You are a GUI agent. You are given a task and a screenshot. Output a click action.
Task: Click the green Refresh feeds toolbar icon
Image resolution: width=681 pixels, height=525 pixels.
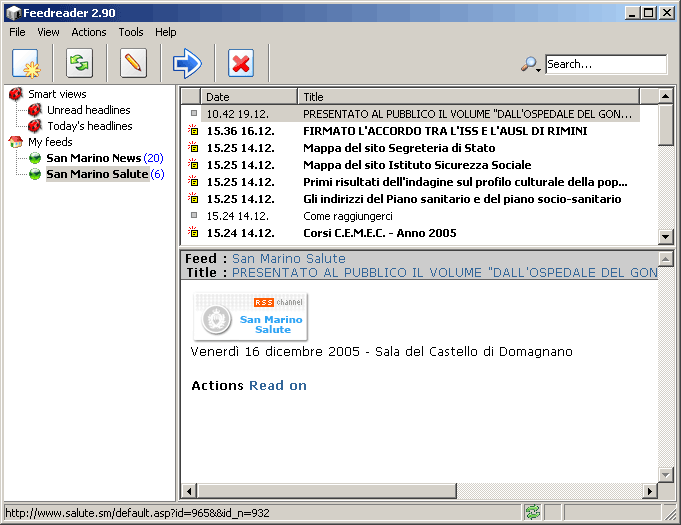[x=79, y=63]
